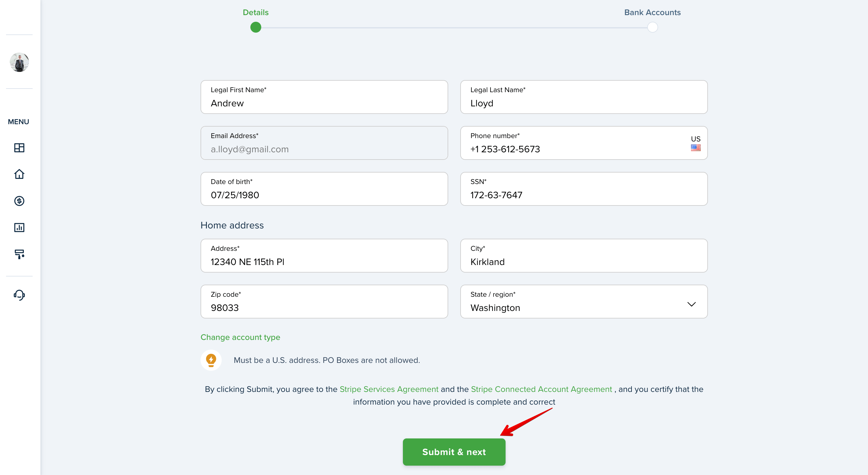Click the Change account type link
This screenshot has width=868, height=475.
point(240,337)
